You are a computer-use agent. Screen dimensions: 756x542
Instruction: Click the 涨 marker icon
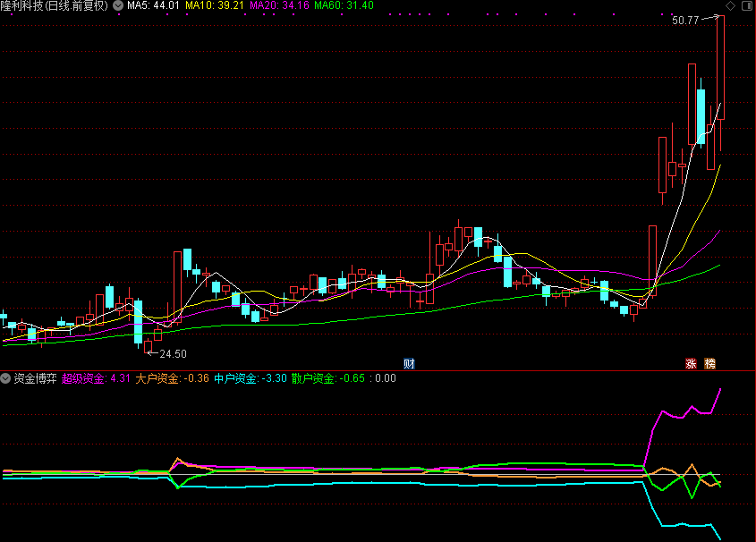tap(691, 364)
